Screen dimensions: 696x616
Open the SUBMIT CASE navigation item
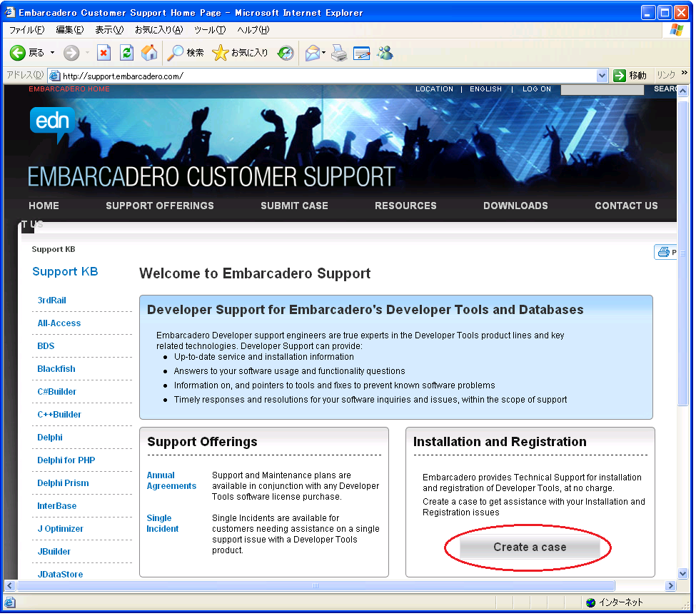[294, 206]
